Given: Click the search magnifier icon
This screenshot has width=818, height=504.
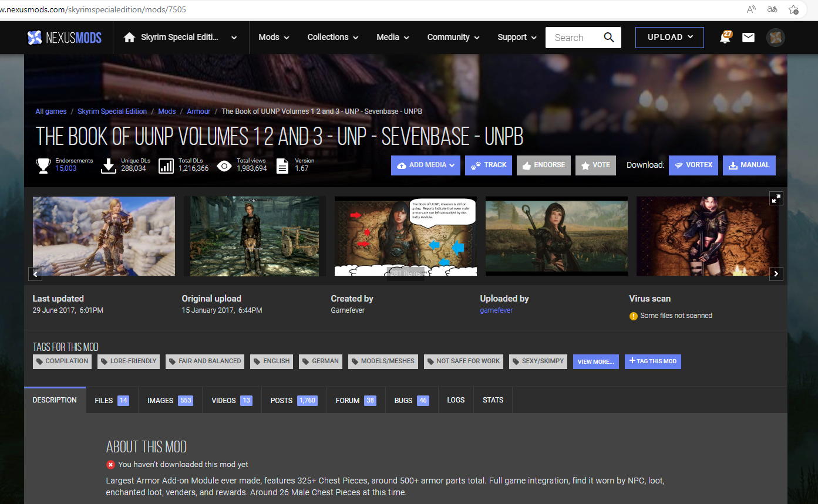Looking at the screenshot, I should pos(609,38).
